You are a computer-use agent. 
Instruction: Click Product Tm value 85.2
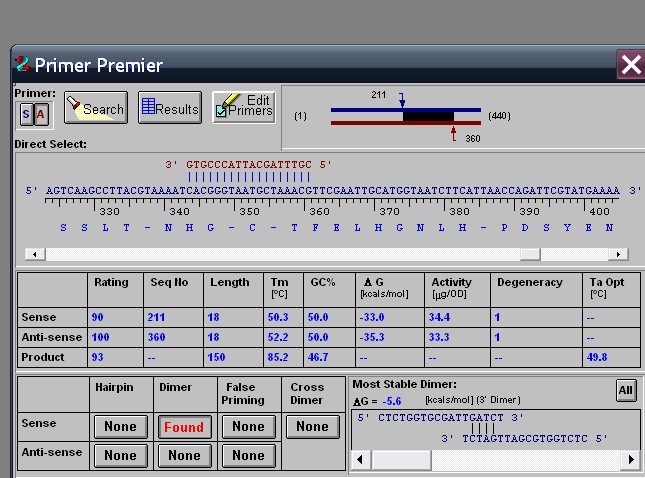pos(278,357)
